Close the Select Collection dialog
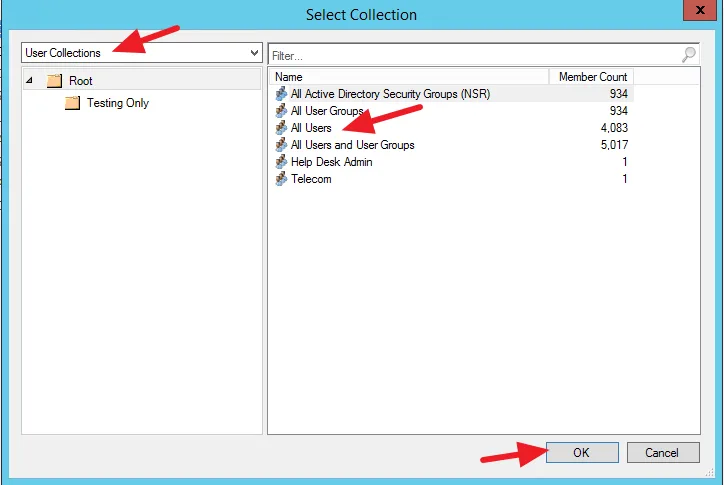This screenshot has width=724, height=485. (x=699, y=10)
